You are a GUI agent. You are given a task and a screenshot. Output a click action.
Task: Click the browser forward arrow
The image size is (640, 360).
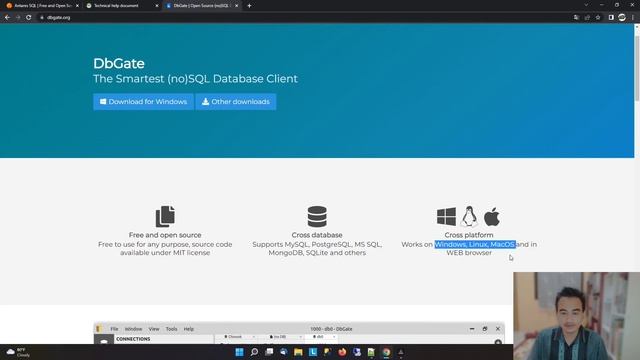pos(18,18)
